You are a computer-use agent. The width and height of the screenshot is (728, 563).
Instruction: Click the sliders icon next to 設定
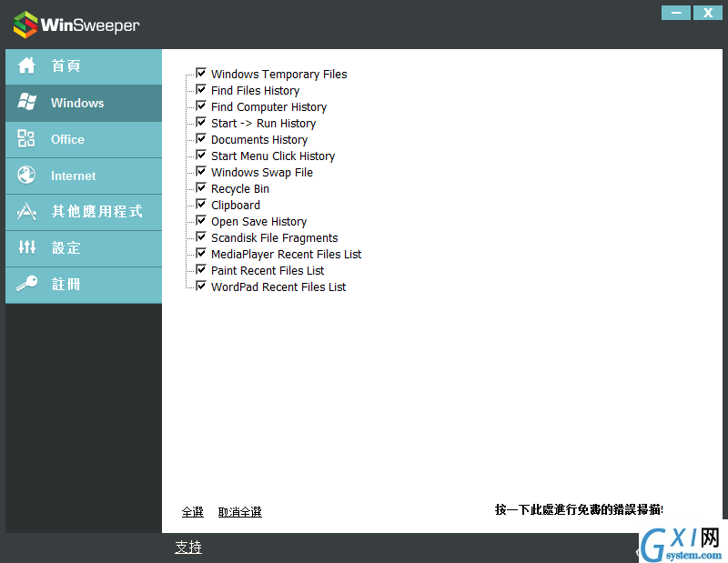26,246
